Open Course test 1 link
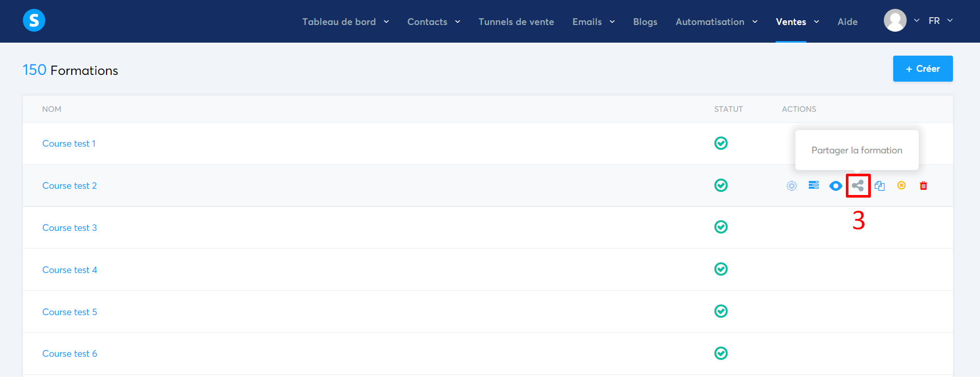Screen dimensions: 980x377 tap(69, 144)
